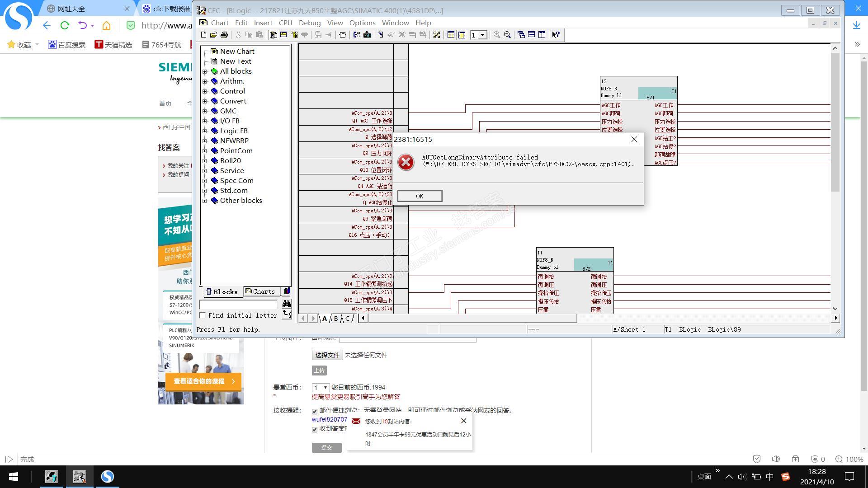Toggle the email quick-view checkbox on webpage
The height and width of the screenshot is (488, 868).
pos(315,411)
